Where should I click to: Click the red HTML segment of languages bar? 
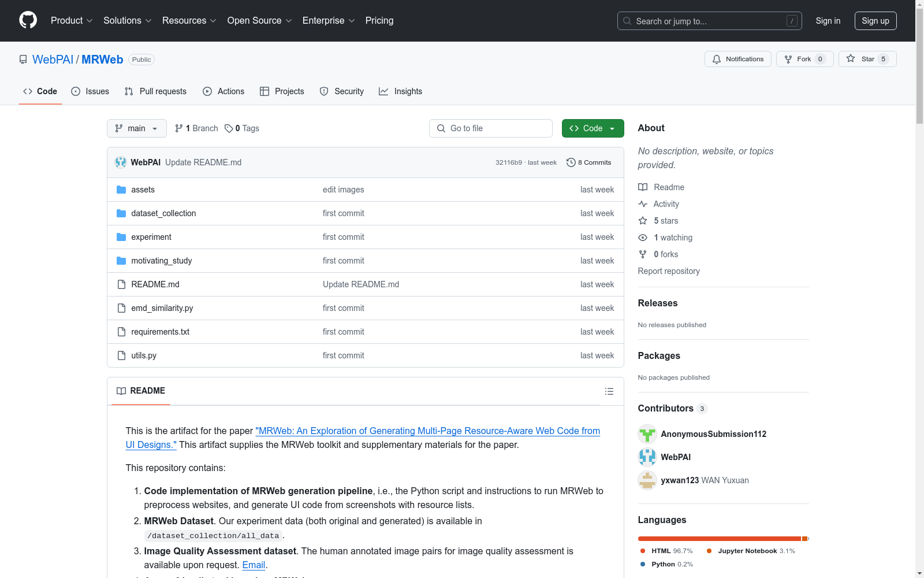(x=720, y=539)
